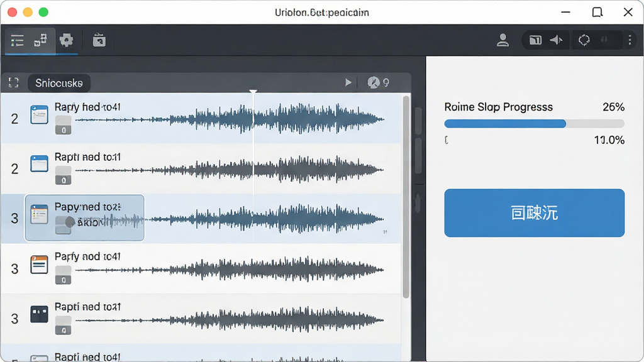644x362 pixels.
Task: Click the expand brackets icon beside Shiocuske
Action: [14, 83]
